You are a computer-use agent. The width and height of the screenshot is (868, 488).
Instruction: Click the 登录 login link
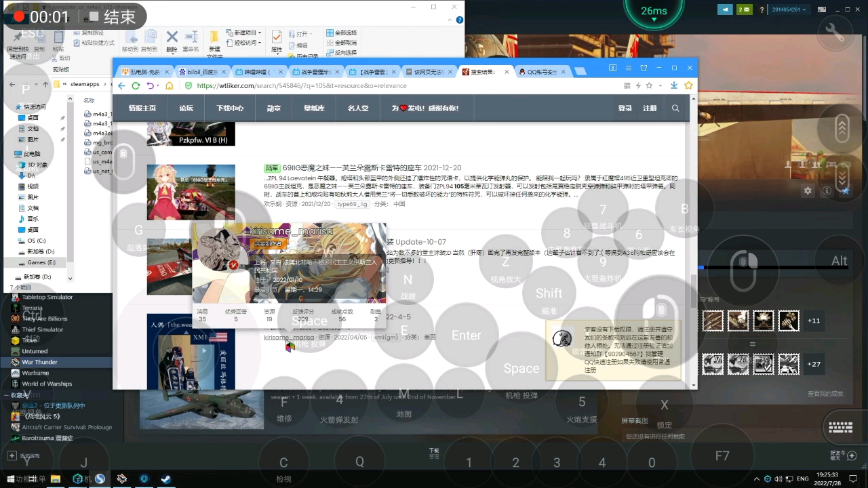pyautogui.click(x=625, y=108)
